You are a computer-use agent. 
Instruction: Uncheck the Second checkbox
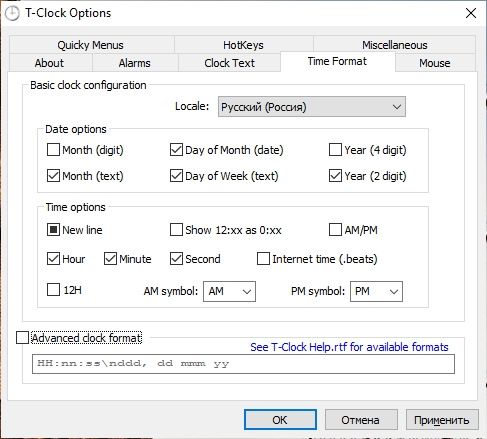point(176,259)
